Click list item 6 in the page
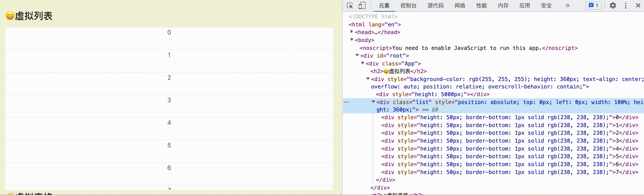This screenshot has width=644, height=195. tap(169, 174)
